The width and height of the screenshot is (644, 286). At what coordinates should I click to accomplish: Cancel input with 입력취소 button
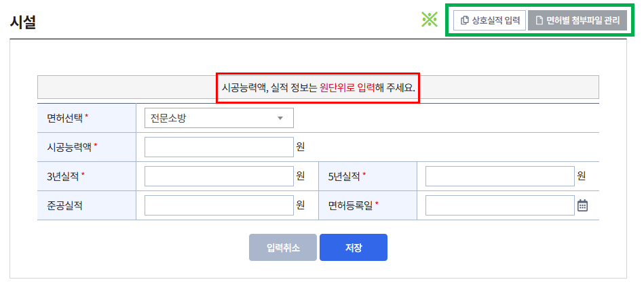click(282, 247)
